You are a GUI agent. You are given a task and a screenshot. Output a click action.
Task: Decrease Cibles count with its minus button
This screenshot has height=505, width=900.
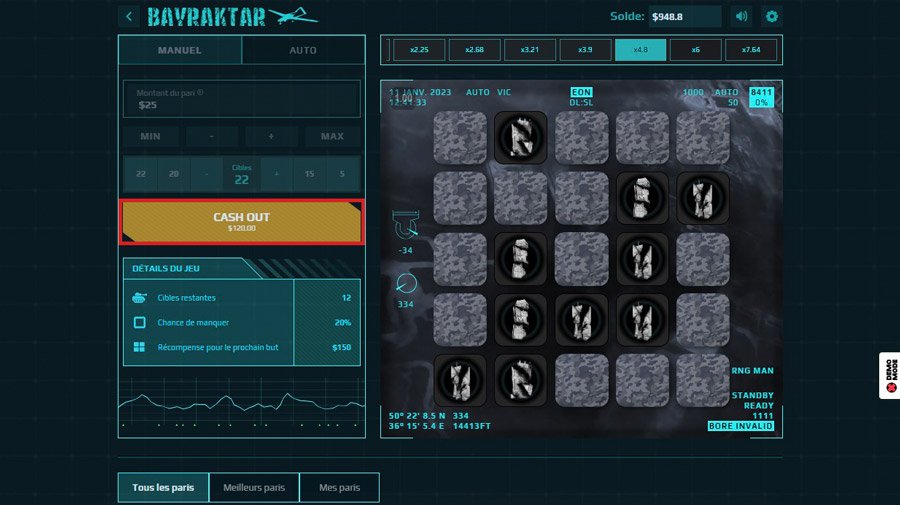(206, 174)
